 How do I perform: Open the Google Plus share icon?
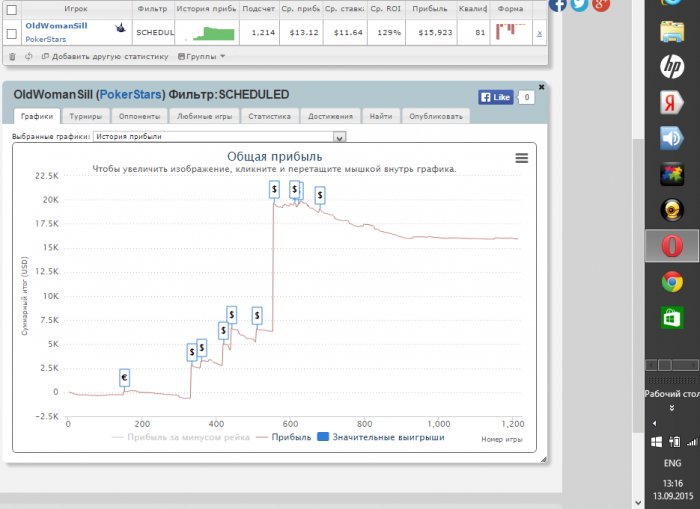[601, 4]
